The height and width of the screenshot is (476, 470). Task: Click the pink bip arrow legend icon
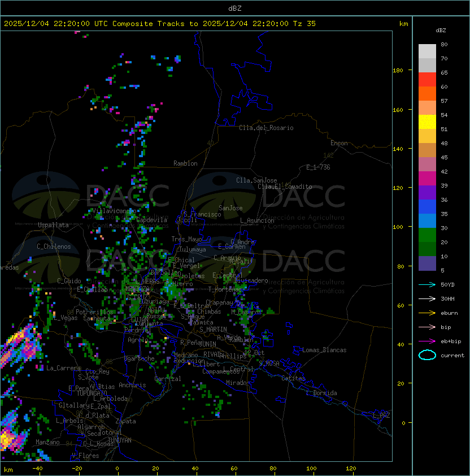point(427,327)
